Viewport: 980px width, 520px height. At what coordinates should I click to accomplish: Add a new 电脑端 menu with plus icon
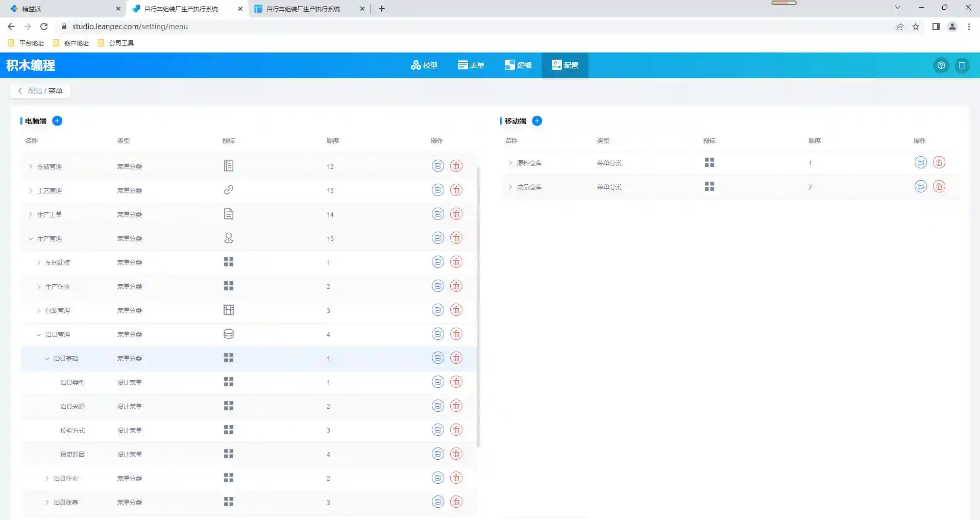(x=57, y=121)
